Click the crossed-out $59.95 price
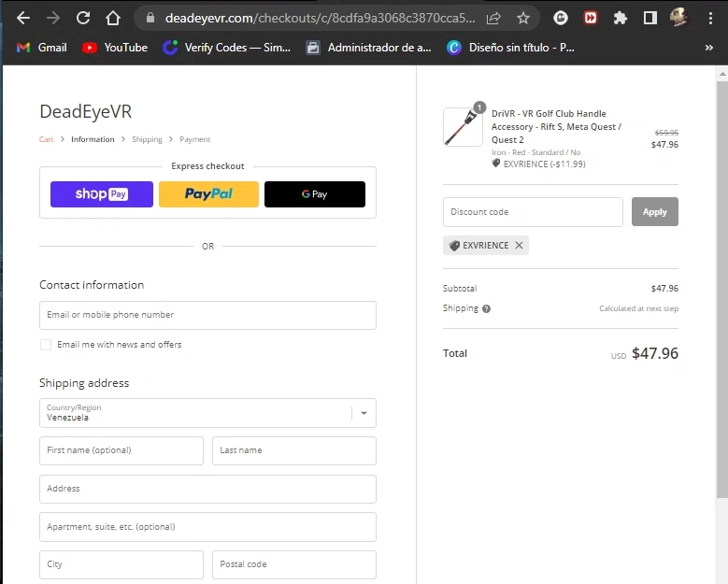The height and width of the screenshot is (584, 728). [666, 133]
